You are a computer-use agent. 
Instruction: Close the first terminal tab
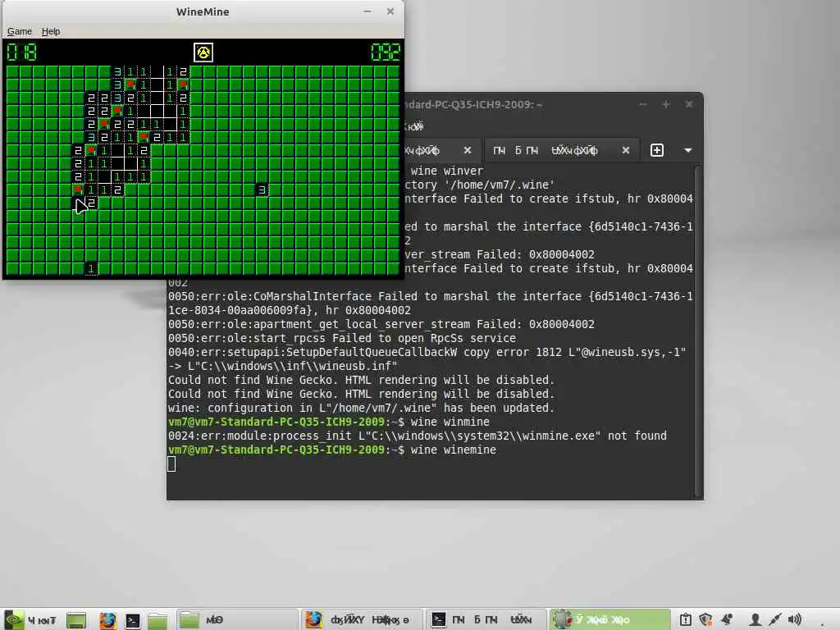pyautogui.click(x=467, y=151)
